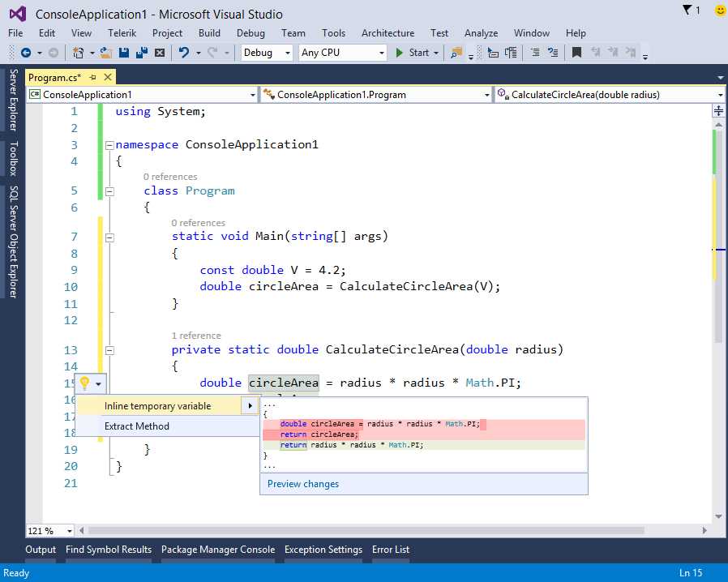Click the New Project toolbar icon

(x=78, y=53)
